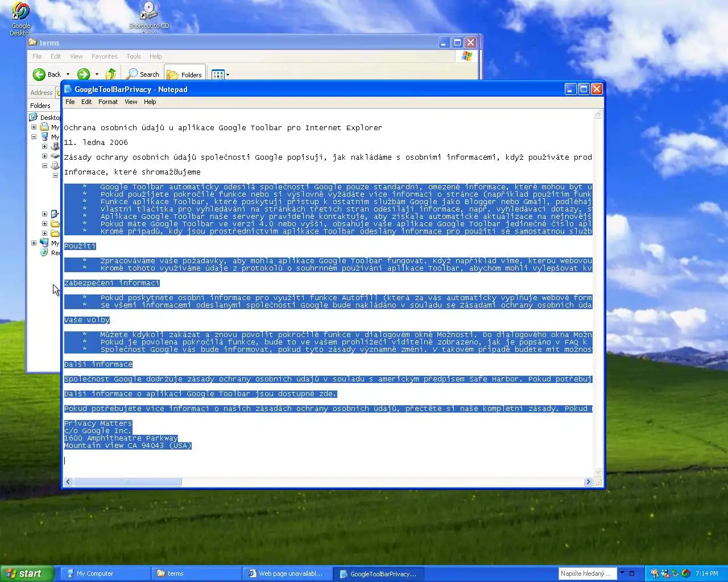The width and height of the screenshot is (728, 582).
Task: Go up one folder level in terms window
Action: 111,74
